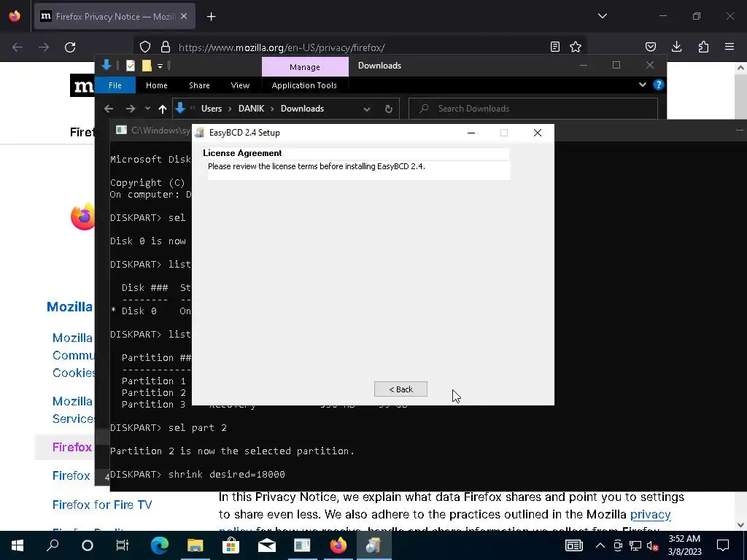Open Firefox extensions menu
Screen dimensions: 747x560
pyautogui.click(x=703, y=47)
